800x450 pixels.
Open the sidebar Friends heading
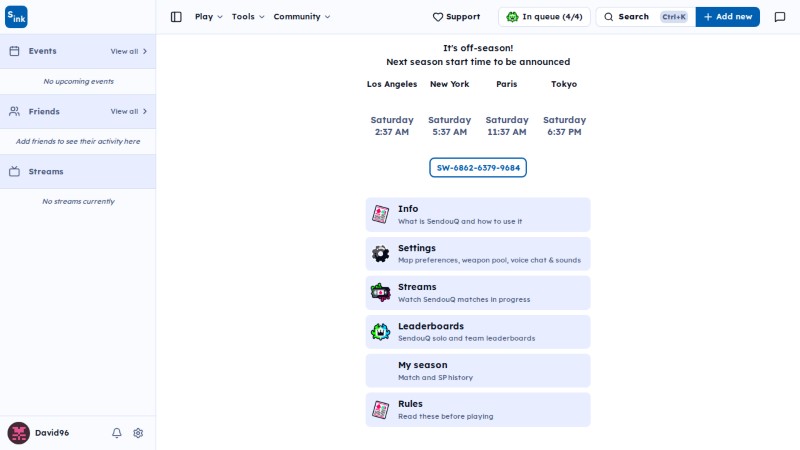[x=44, y=111]
